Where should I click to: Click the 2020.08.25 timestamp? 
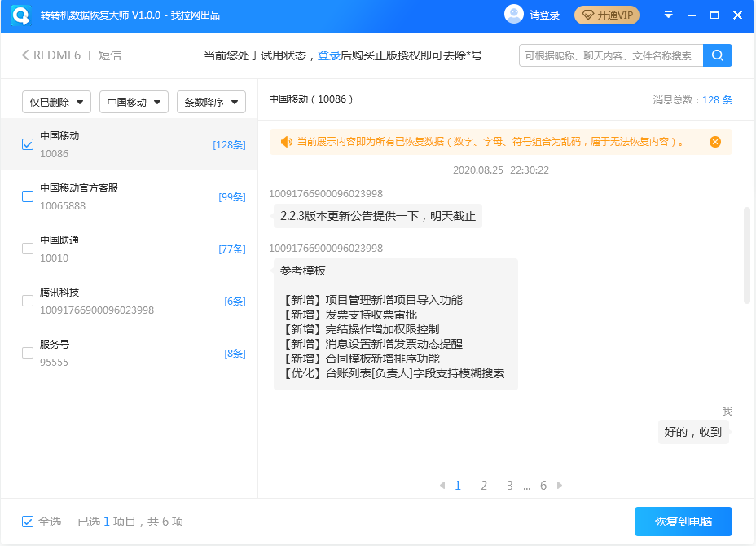[x=500, y=170]
